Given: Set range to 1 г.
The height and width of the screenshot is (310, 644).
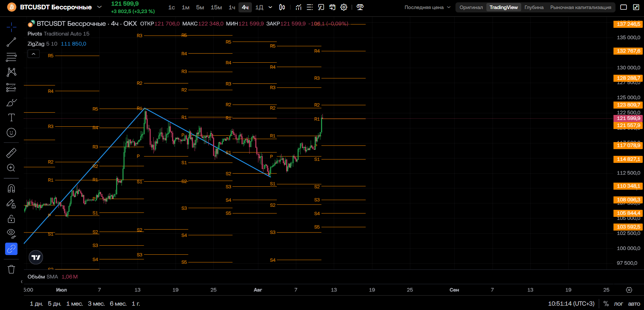Looking at the screenshot, I should (136, 304).
